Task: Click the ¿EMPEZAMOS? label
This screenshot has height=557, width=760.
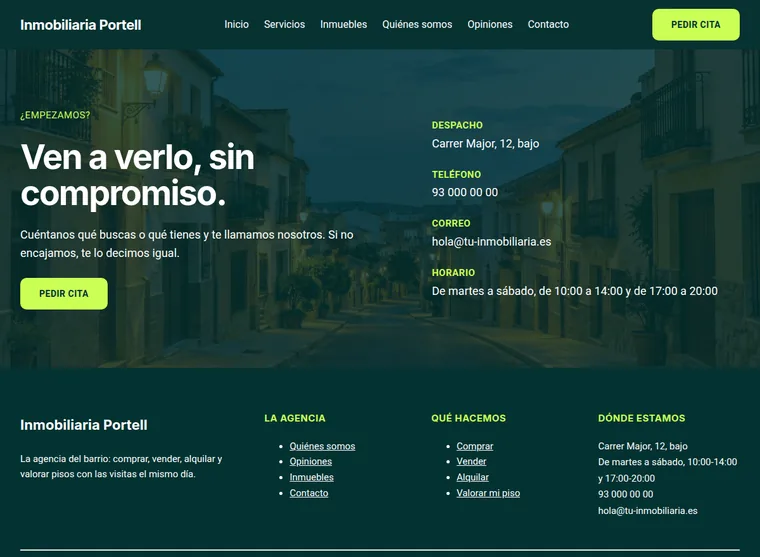Action: tap(55, 115)
